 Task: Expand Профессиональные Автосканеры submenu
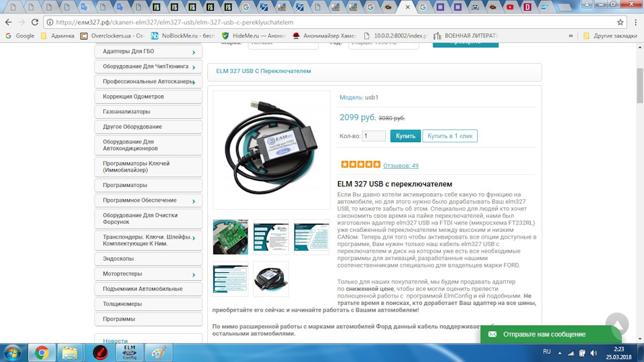(x=194, y=82)
